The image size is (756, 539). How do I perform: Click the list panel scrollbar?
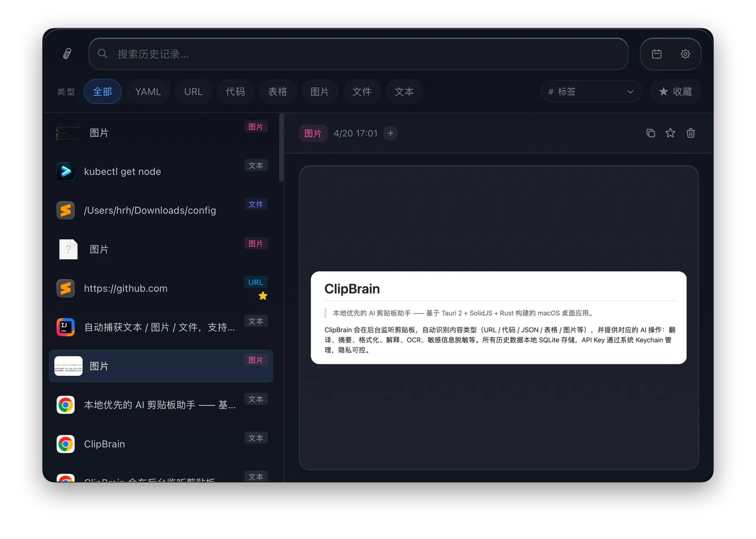[281, 148]
